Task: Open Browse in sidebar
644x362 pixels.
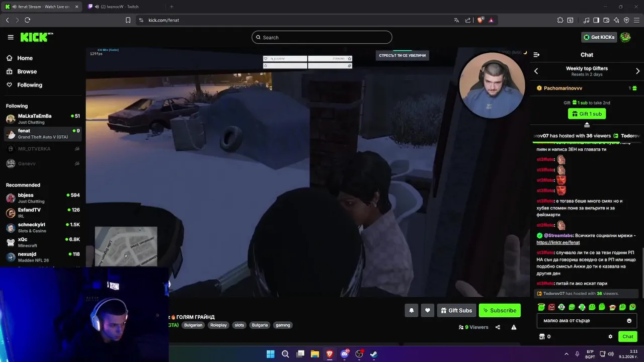Action: point(22,72)
